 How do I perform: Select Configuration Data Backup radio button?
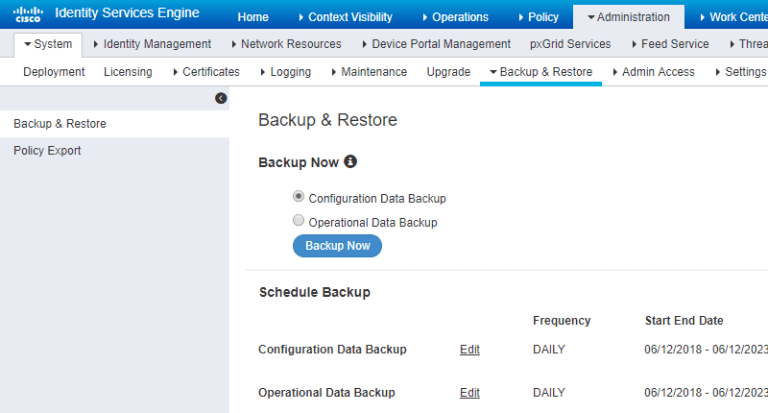(x=298, y=196)
